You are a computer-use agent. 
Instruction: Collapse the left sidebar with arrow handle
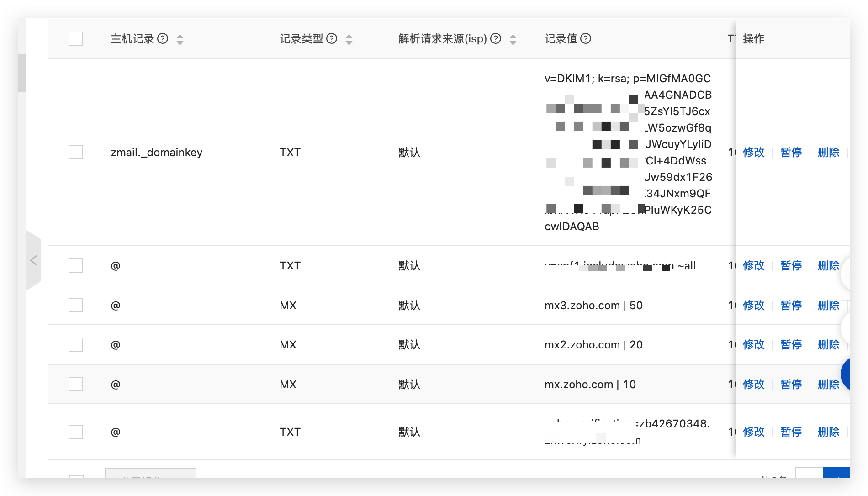(33, 260)
